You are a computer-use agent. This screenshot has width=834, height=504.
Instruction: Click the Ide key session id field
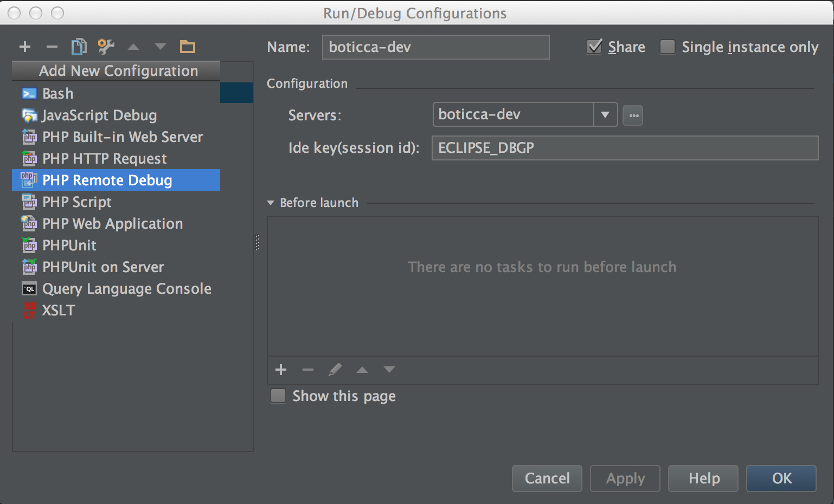(x=625, y=148)
